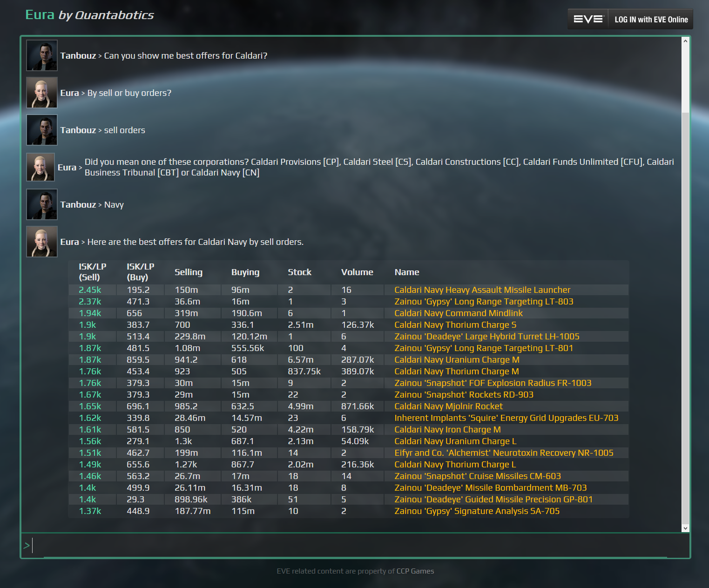Screen dimensions: 709x588
Task: Click the Name column header
Action: 407,272
